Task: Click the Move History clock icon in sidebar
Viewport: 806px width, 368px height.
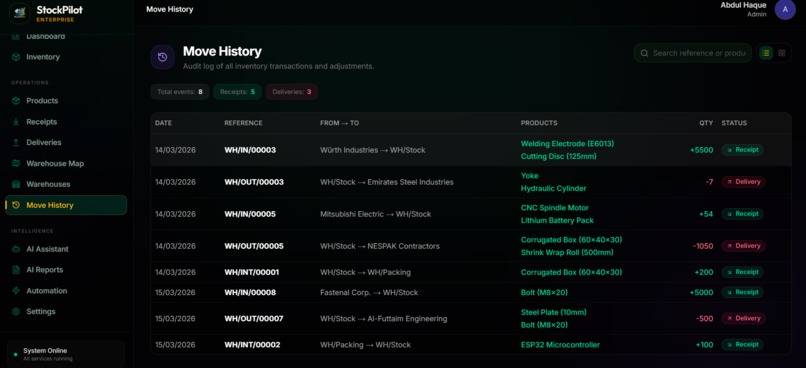Action: 16,205
